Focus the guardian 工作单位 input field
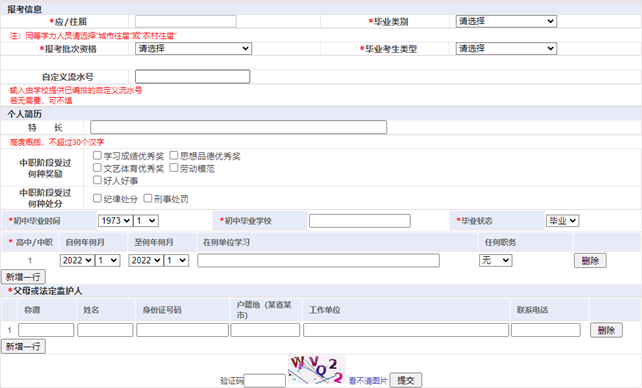This screenshot has width=642, height=388. pos(406,330)
